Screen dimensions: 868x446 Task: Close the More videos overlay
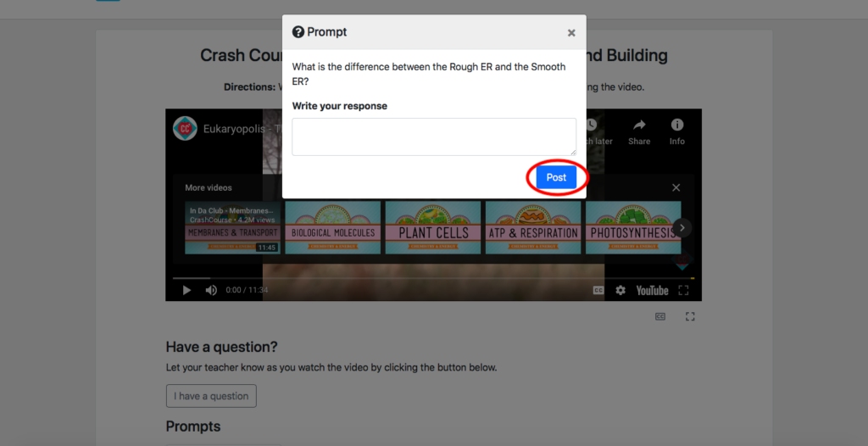coord(676,188)
